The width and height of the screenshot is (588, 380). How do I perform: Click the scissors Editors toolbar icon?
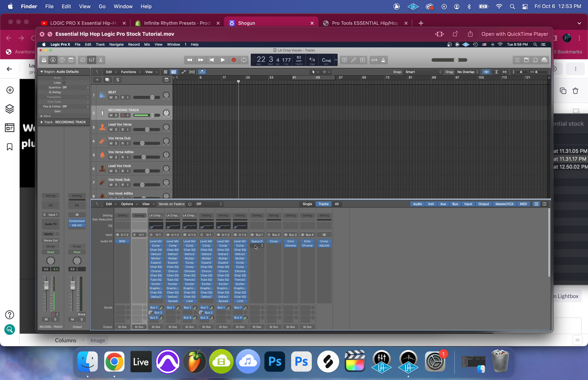click(x=101, y=60)
